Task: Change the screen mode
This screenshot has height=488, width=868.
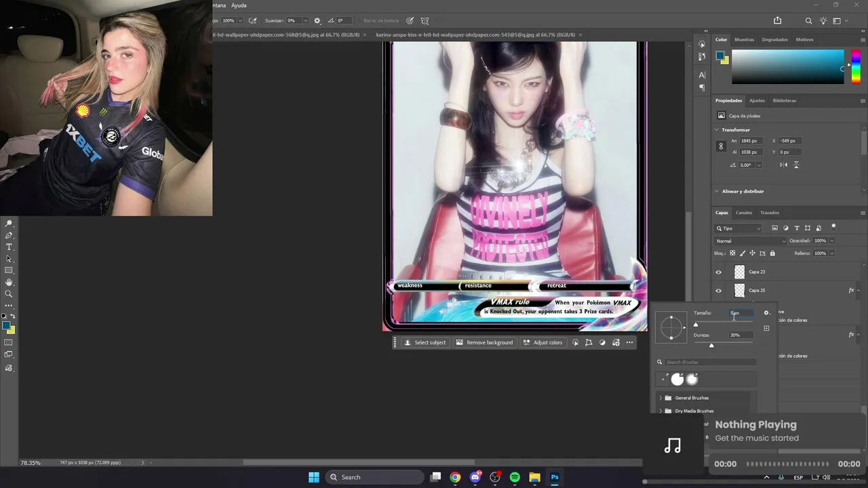Action: (x=9, y=354)
